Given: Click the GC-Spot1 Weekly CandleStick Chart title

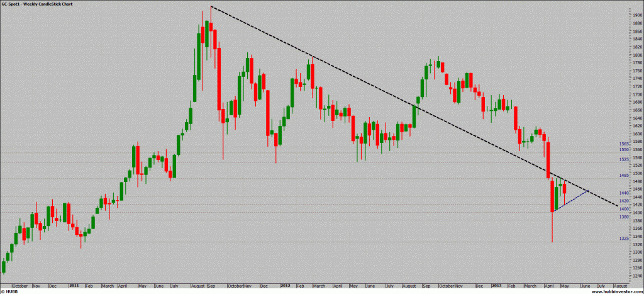Looking at the screenshot, I should [36, 4].
